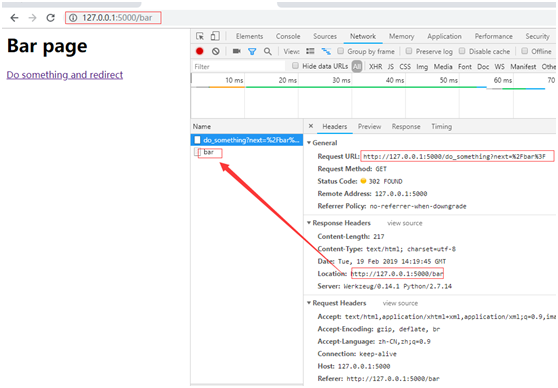Click the Request URL value
Screen dimensions: 558x388
[x=454, y=157]
